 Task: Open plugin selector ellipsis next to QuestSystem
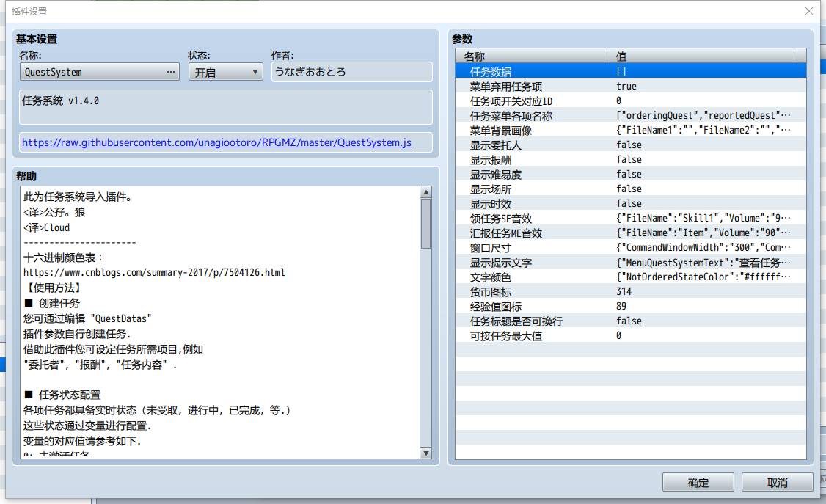coord(171,72)
